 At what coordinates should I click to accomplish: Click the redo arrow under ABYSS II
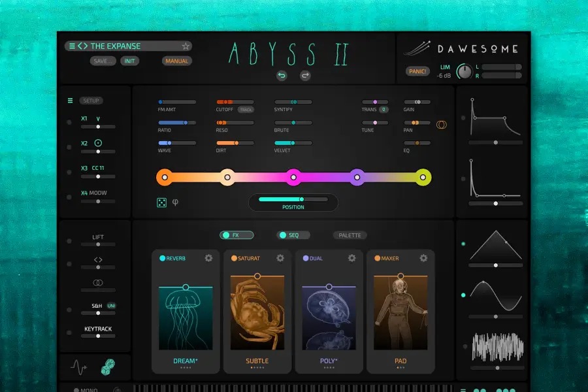pos(305,76)
